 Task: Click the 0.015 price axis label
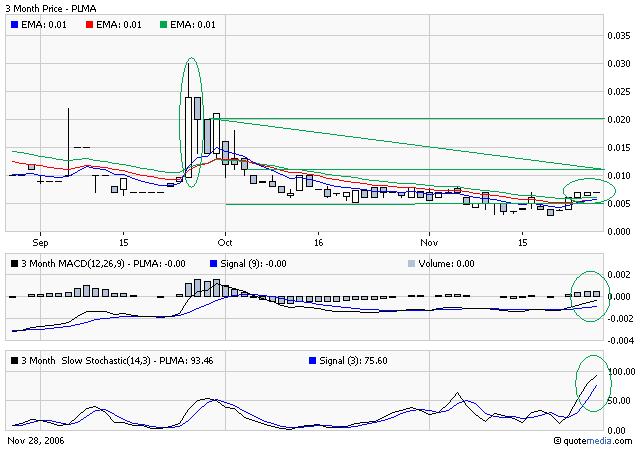[x=619, y=147]
